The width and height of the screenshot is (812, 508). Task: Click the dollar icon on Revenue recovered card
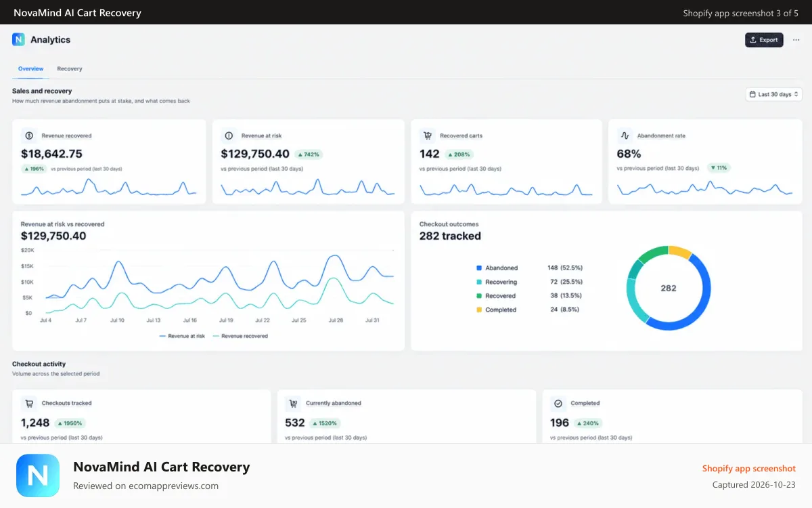click(x=28, y=135)
